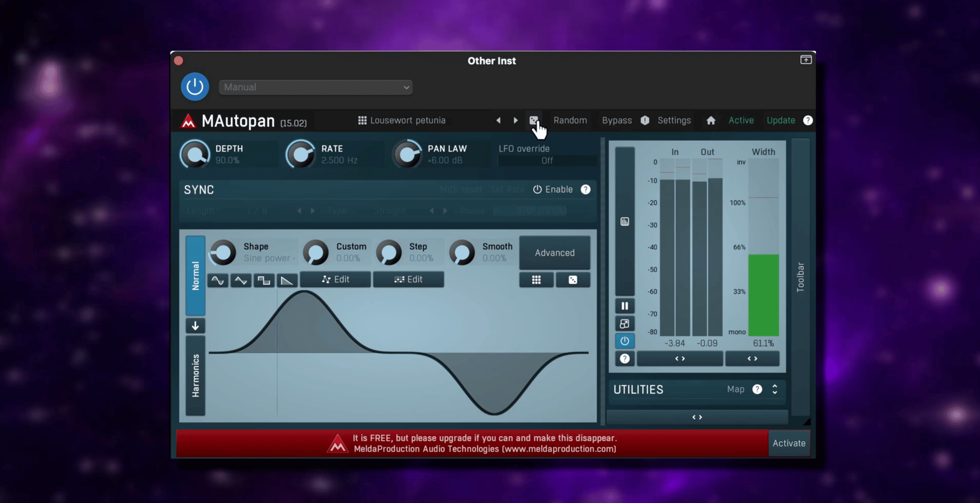Open the SYNC help icon
The height and width of the screenshot is (503, 980).
coord(585,189)
